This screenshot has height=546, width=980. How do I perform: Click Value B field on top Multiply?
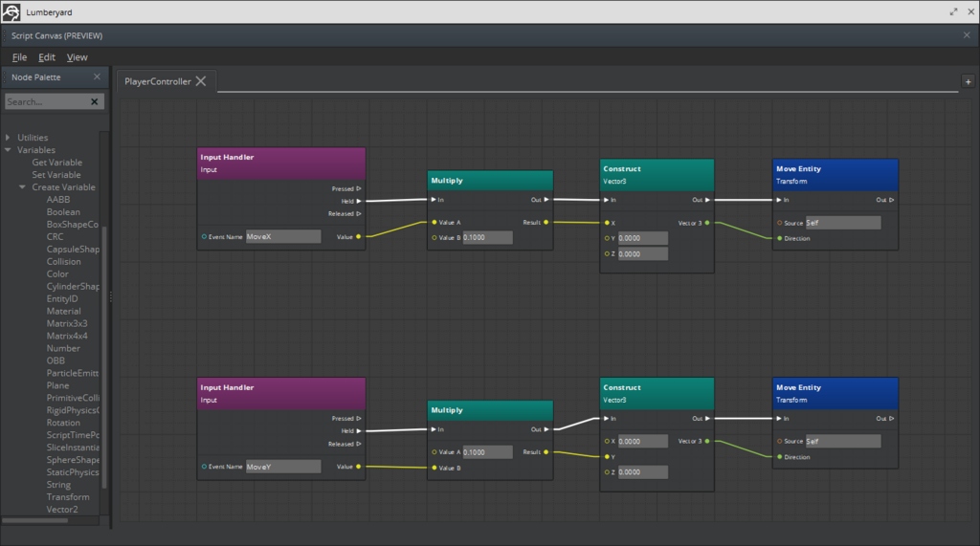click(x=487, y=237)
